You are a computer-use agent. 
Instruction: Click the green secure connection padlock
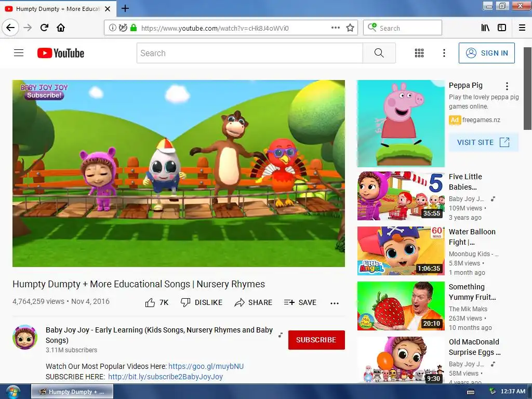[134, 28]
